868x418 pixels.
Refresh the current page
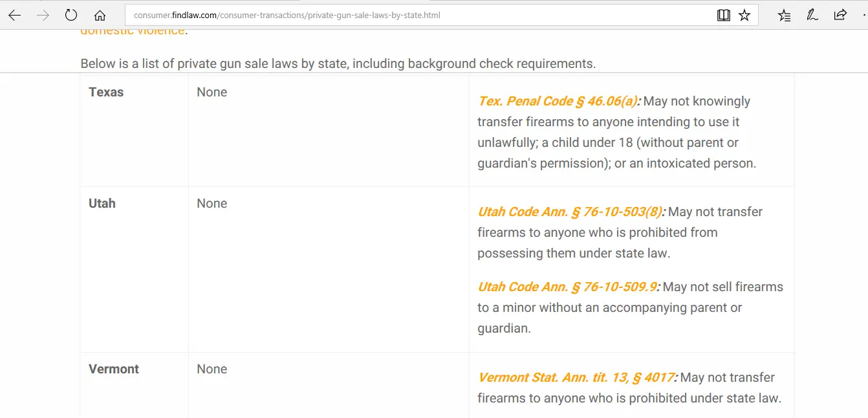coord(71,15)
